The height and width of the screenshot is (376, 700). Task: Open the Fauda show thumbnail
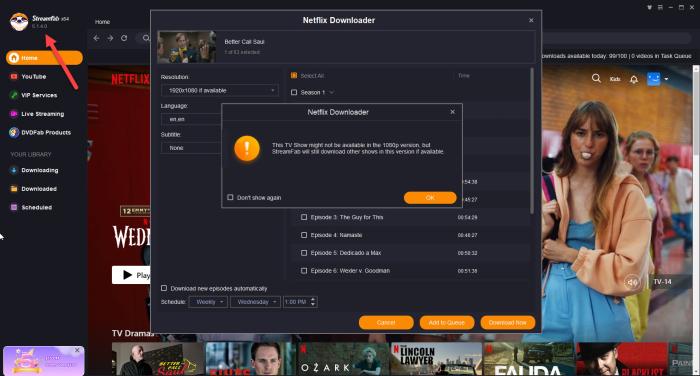coord(529,359)
